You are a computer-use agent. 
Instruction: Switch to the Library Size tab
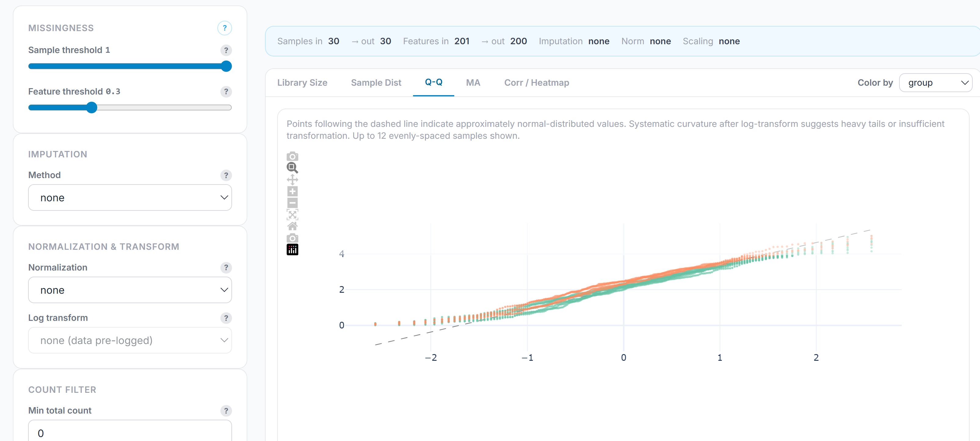pyautogui.click(x=303, y=83)
